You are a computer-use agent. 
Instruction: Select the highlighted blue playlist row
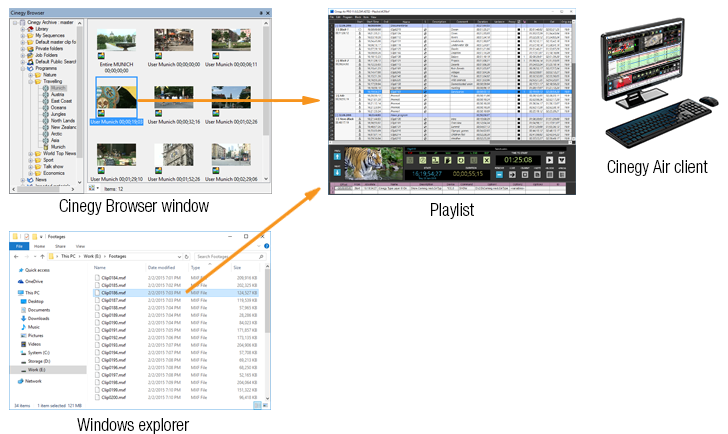(453, 92)
